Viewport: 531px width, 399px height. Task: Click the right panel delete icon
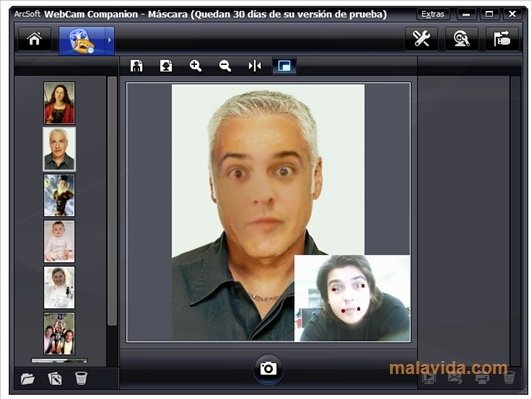click(x=509, y=377)
